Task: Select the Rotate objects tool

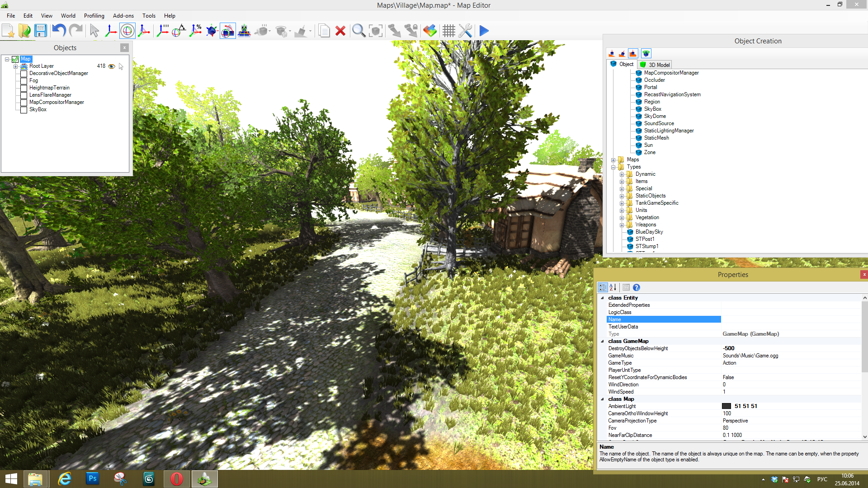Action: point(127,31)
